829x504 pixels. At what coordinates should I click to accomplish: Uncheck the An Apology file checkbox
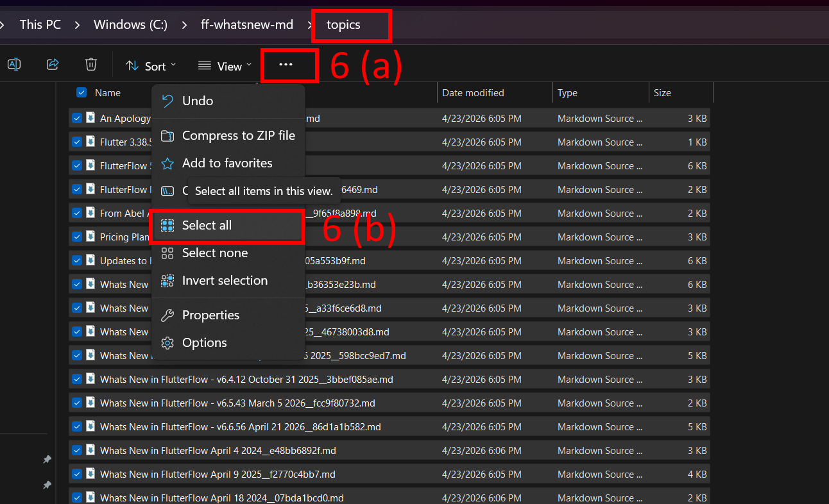point(77,118)
